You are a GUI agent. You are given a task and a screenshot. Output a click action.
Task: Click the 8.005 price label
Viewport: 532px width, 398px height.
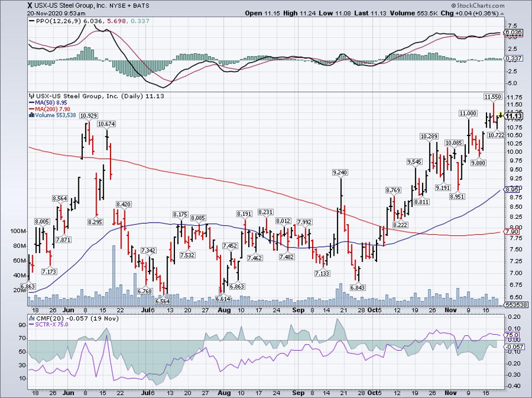(42, 221)
